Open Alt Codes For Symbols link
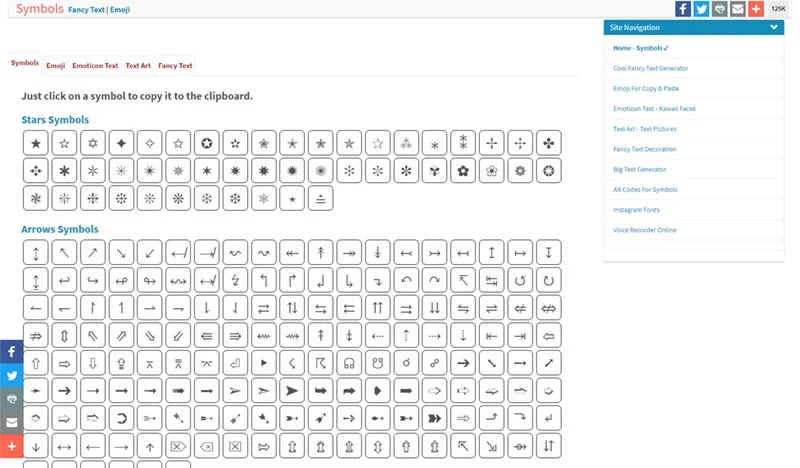800x468 pixels. coord(645,189)
